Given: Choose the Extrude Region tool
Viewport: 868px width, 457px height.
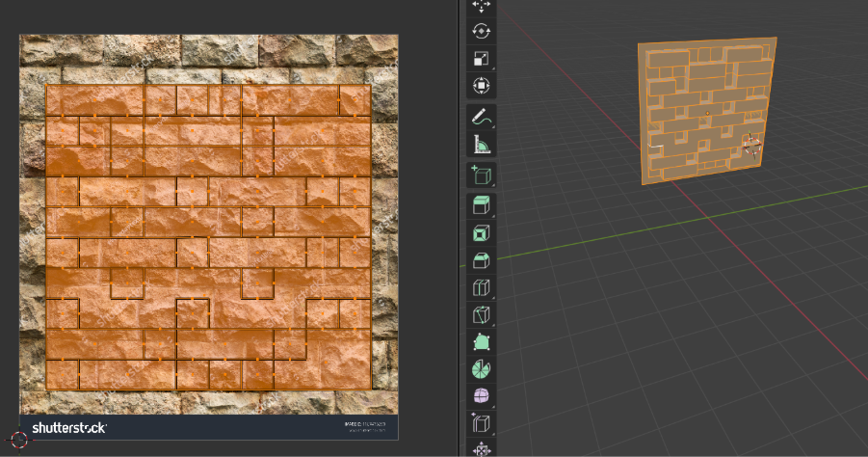Looking at the screenshot, I should (480, 205).
